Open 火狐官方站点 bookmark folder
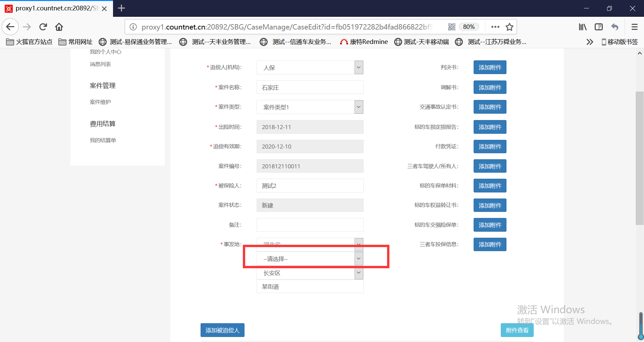The image size is (644, 342). pos(30,42)
